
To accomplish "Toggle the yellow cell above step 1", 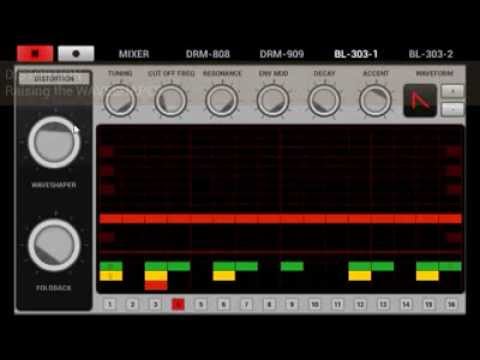I will pyautogui.click(x=111, y=276).
